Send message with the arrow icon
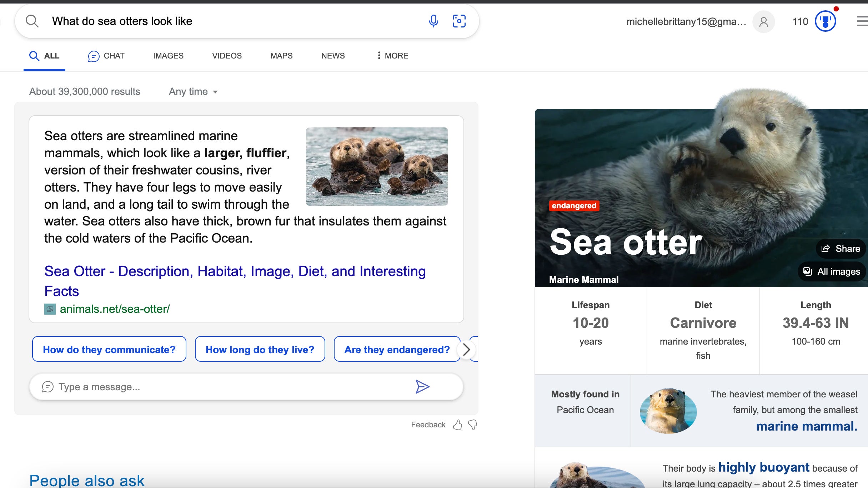The height and width of the screenshot is (488, 868). [x=422, y=387]
